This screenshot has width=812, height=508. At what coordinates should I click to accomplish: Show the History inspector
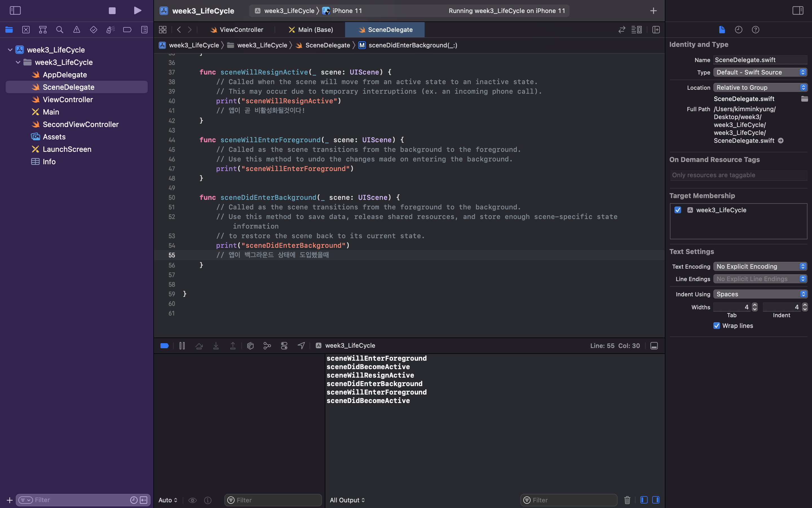(738, 30)
